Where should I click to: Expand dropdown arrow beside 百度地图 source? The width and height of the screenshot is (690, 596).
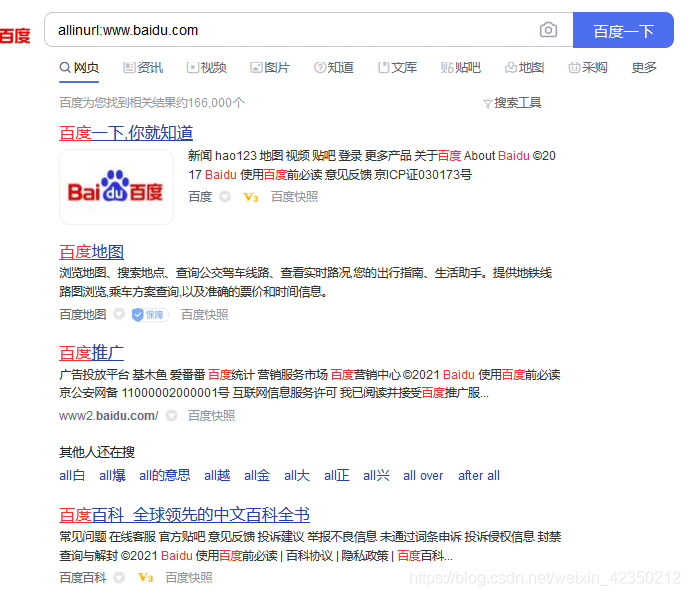119,314
